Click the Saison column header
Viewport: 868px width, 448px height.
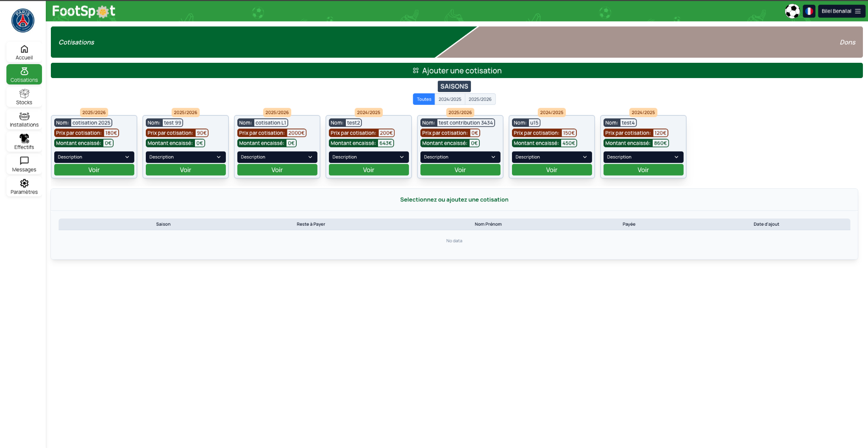(x=163, y=224)
